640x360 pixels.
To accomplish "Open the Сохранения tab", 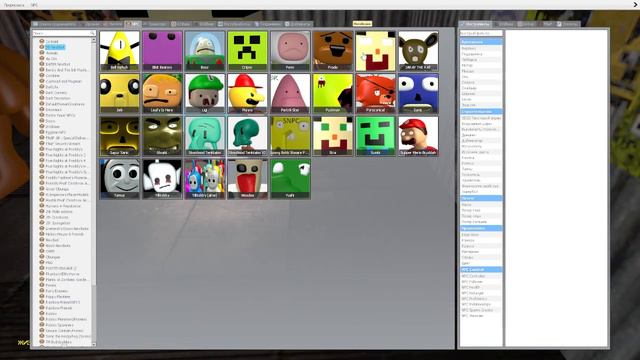I will click(268, 24).
